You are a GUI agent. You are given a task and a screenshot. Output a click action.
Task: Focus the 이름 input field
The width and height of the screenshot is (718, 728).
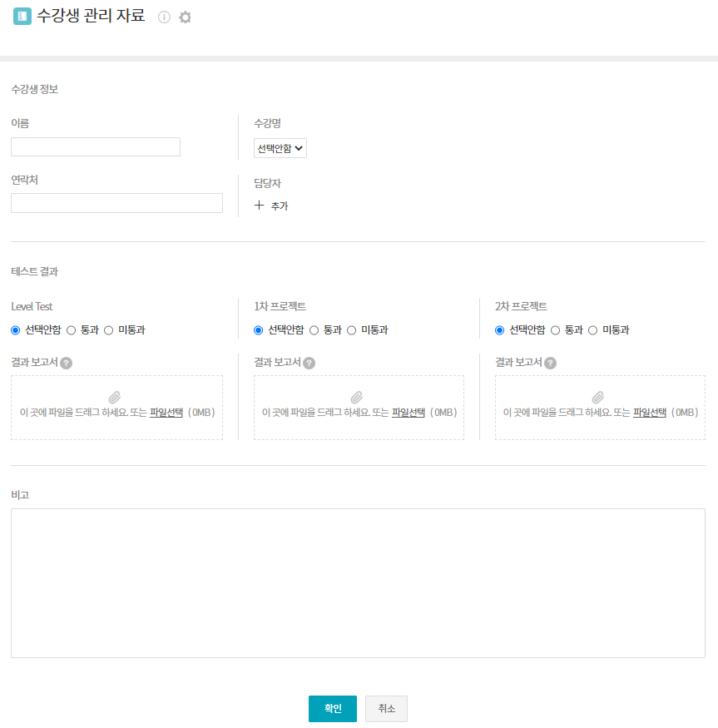[96, 147]
